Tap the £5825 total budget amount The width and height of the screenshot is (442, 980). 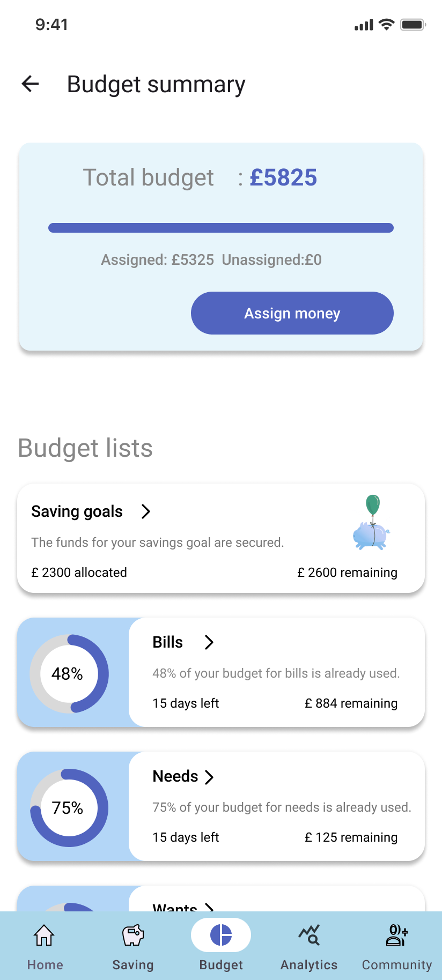[x=283, y=177]
